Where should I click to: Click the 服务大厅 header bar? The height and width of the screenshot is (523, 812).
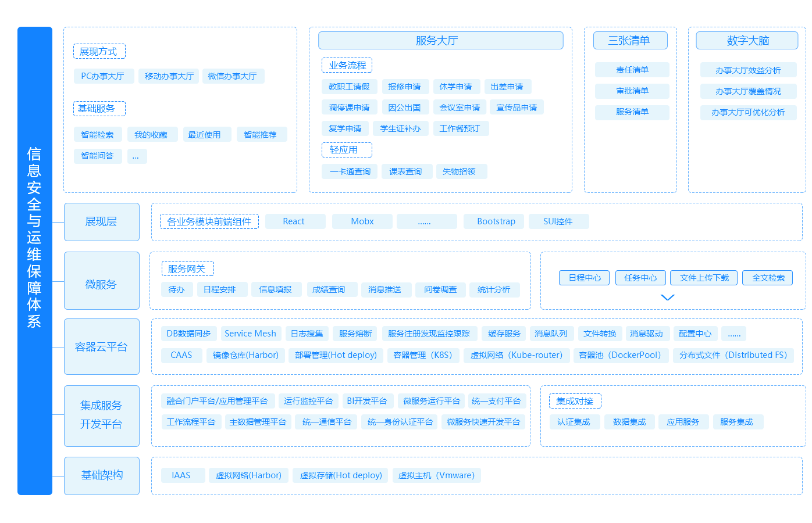(440, 41)
